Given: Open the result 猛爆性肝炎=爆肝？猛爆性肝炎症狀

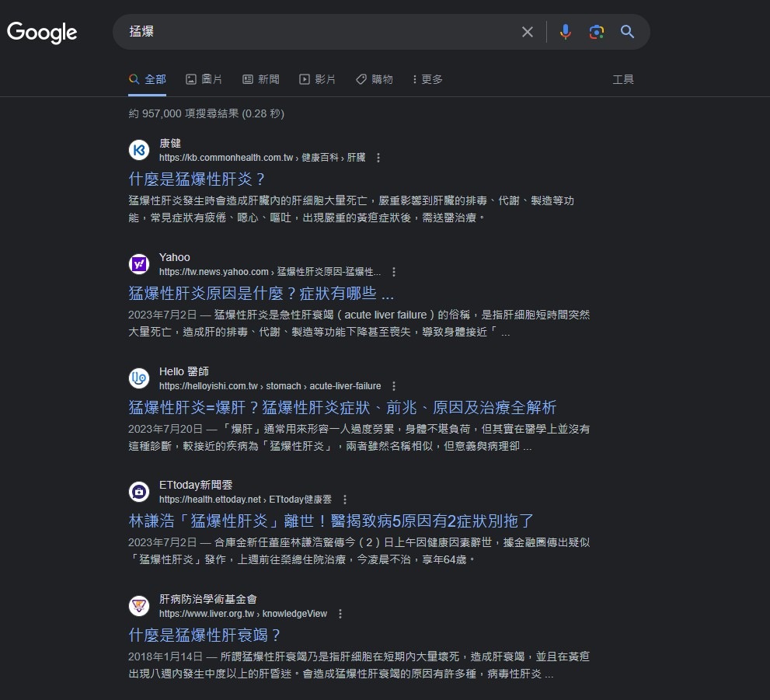Looking at the screenshot, I should click(x=343, y=407).
